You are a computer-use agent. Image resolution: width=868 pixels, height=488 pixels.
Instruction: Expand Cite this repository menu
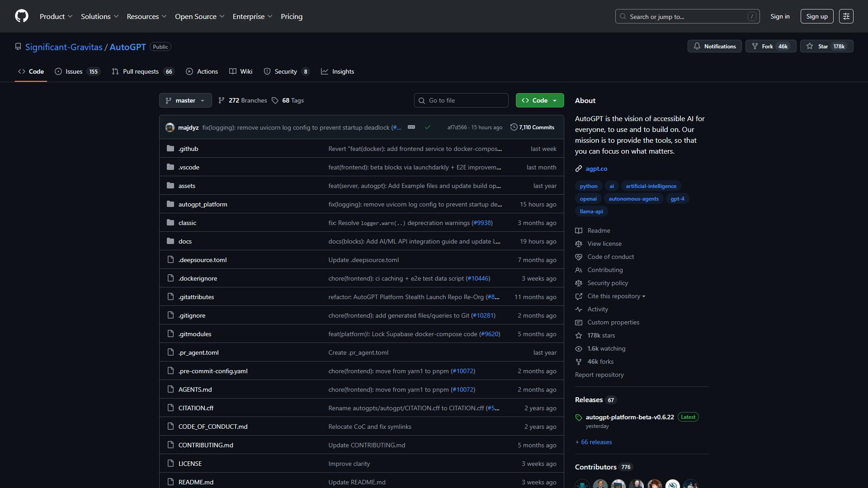616,296
